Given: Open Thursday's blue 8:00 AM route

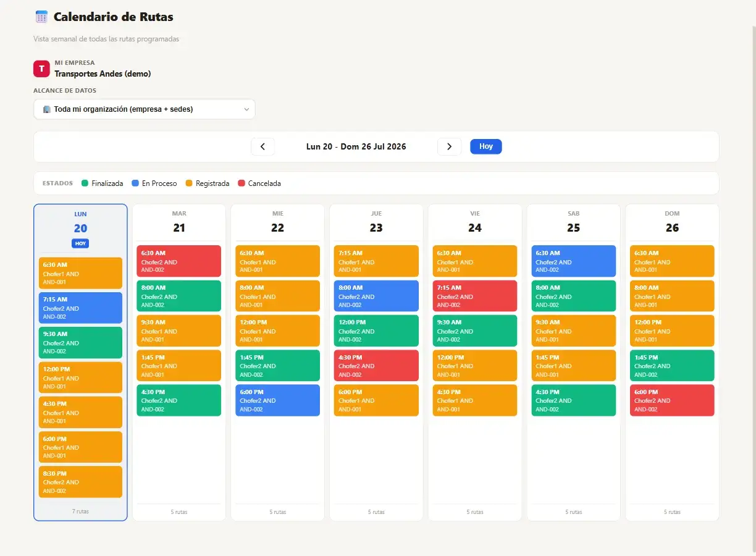Looking at the screenshot, I should point(376,296).
